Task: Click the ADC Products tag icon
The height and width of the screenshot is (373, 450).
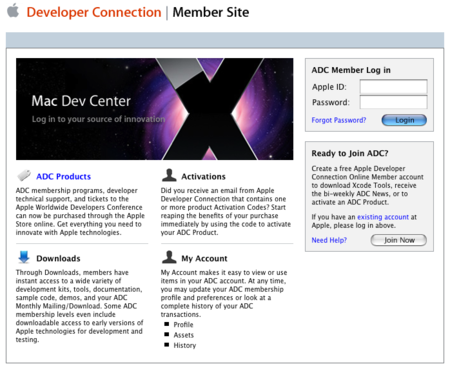Action: click(24, 175)
